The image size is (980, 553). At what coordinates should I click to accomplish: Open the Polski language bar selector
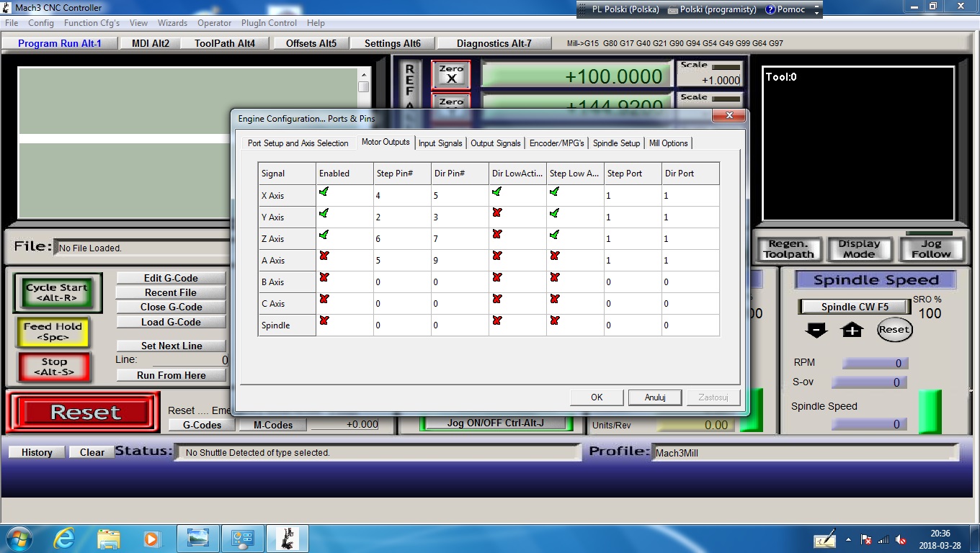(625, 9)
